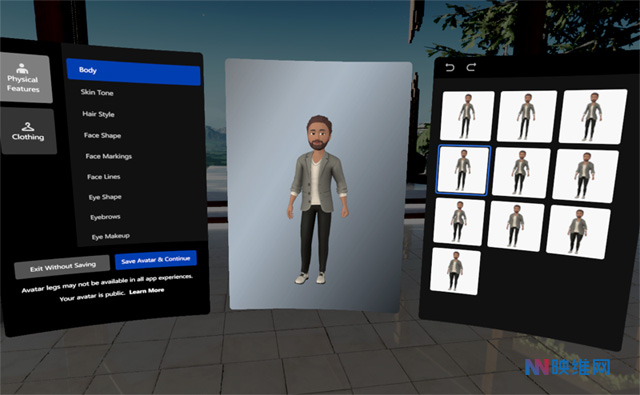Click Save Avatar & Continue button
This screenshot has width=640, height=395.
156,260
